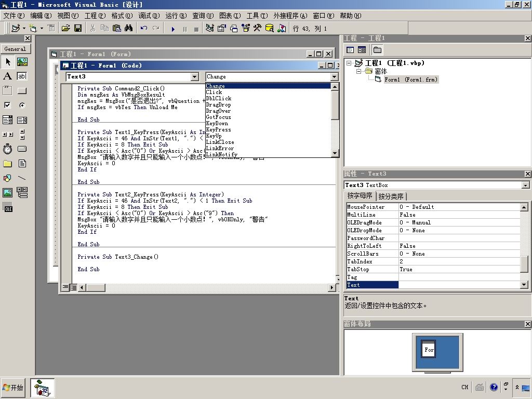The image size is (532, 399).
Task: Collapse the 窗体 folder node
Action: coord(358,71)
